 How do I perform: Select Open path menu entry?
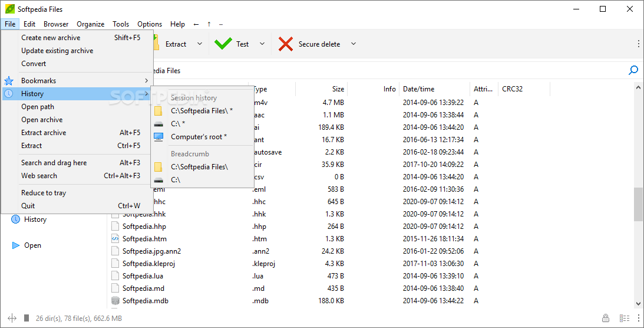click(x=78, y=107)
